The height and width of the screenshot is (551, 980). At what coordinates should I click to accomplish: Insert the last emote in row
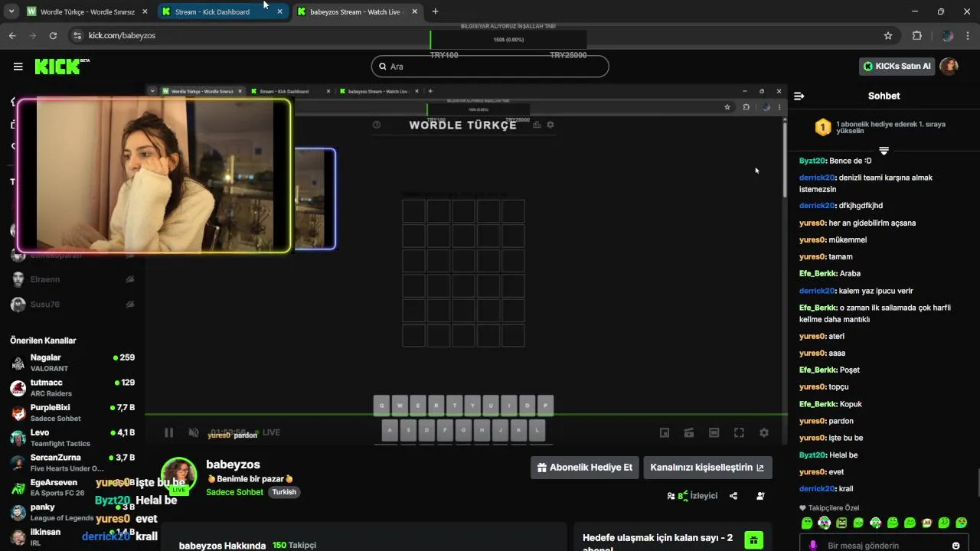pos(961,523)
